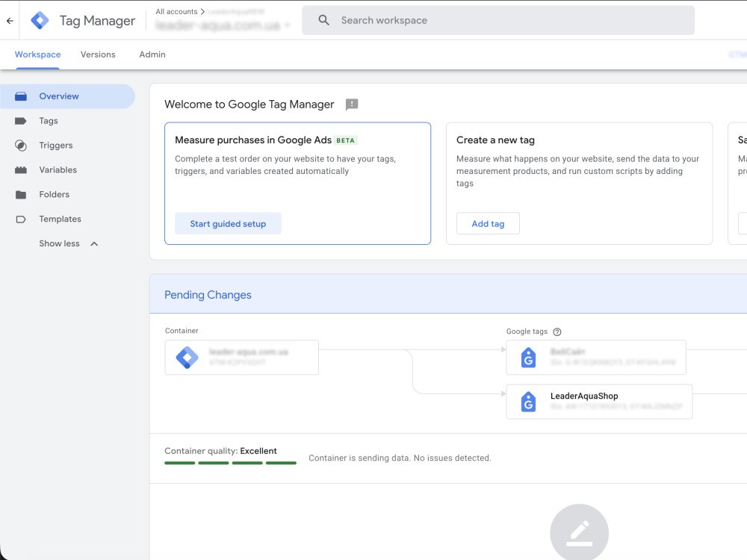Open the blurred container card

click(241, 357)
